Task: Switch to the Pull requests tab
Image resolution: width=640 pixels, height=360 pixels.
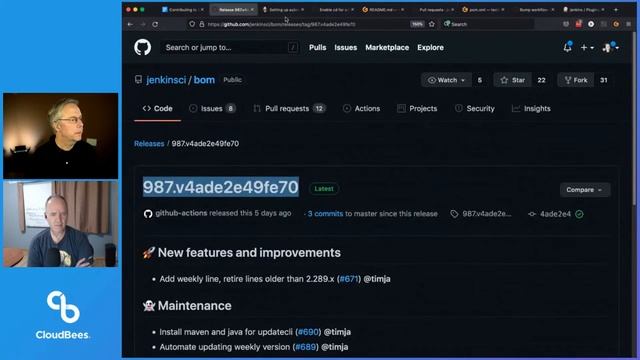Action: [289, 109]
